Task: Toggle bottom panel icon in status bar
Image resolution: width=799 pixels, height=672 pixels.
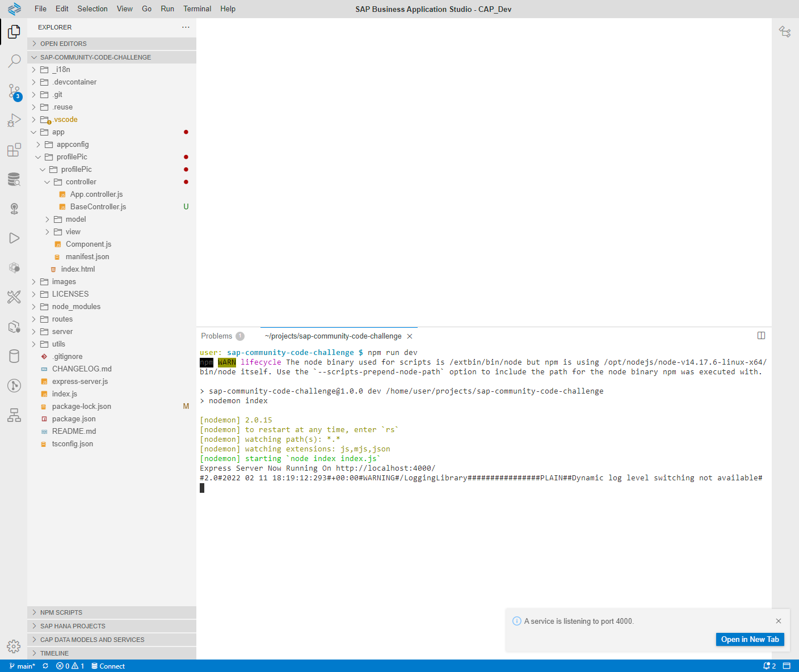Action: coord(787,666)
